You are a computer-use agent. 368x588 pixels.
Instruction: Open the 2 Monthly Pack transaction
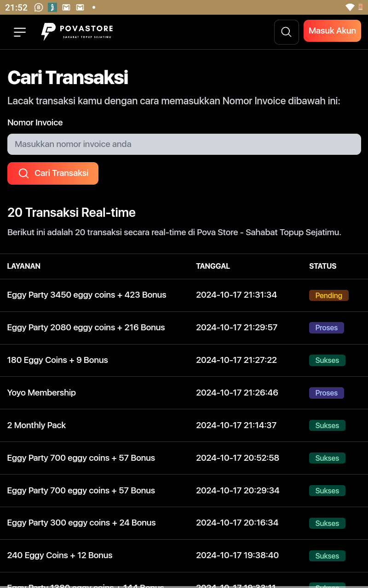point(184,425)
